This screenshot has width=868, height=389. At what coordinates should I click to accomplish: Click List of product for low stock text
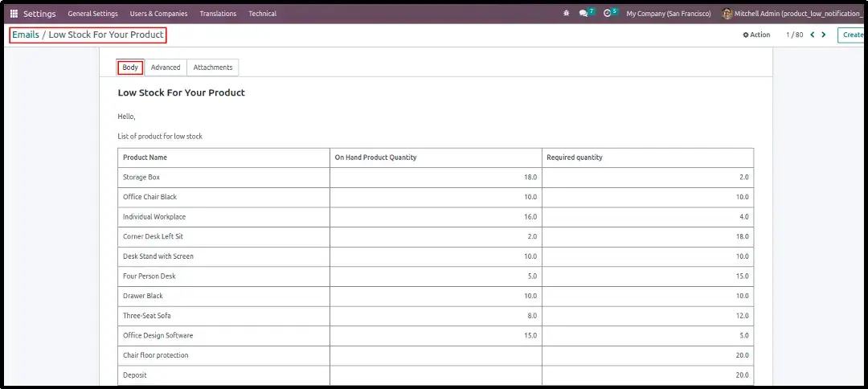160,136
